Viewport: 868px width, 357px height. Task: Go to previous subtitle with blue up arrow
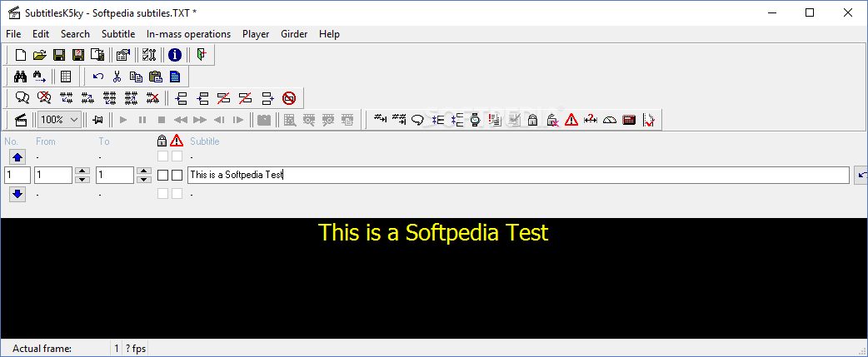click(x=17, y=157)
